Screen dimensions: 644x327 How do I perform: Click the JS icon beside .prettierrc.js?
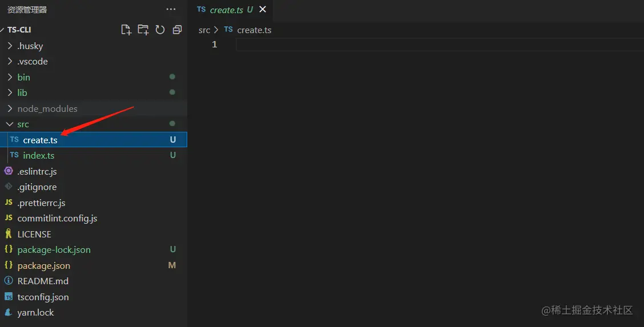9,202
